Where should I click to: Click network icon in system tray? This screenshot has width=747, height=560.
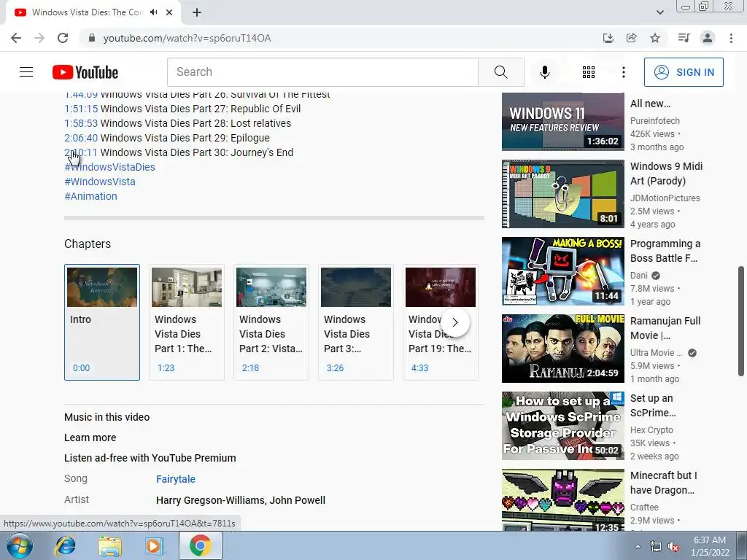(x=656, y=547)
